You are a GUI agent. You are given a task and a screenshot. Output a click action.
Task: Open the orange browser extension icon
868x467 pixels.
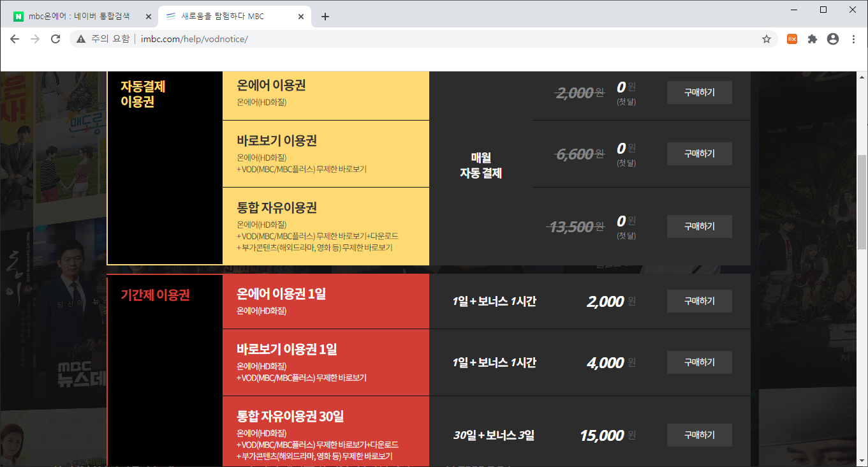coord(792,39)
